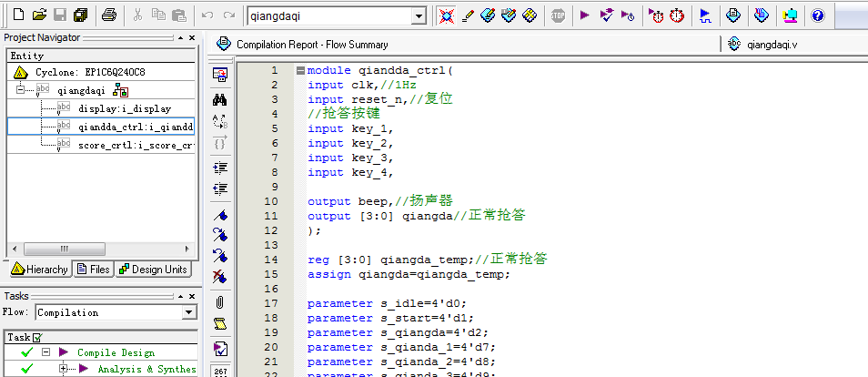Viewport: 868px width, 377px height.
Task: Open the project name qiangdaqi dropdown
Action: tap(418, 15)
